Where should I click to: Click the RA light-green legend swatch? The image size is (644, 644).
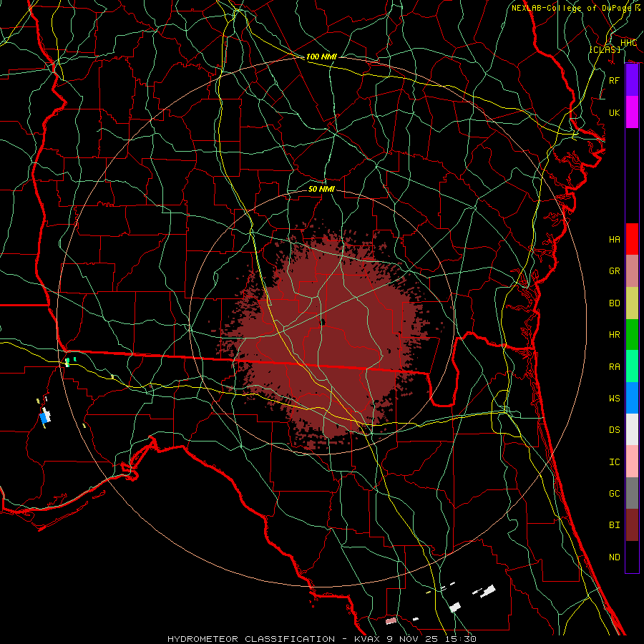coord(632,366)
